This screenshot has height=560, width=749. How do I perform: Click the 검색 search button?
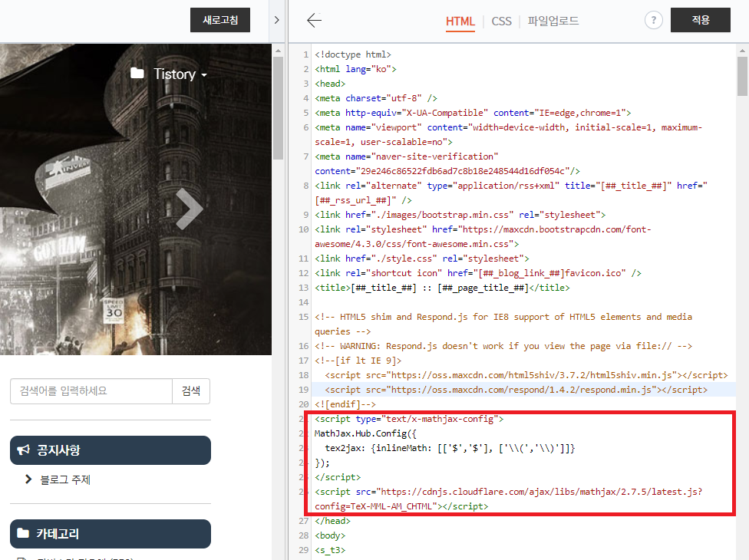[x=191, y=391]
